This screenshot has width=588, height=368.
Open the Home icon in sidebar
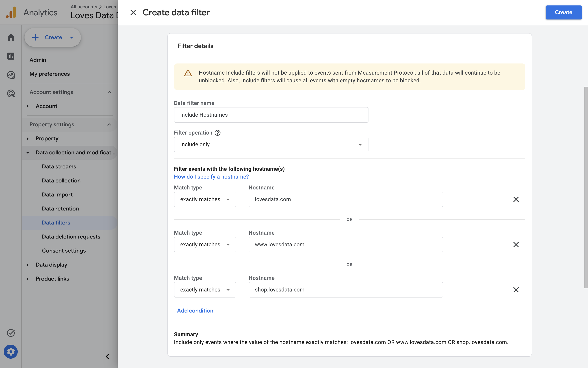point(11,37)
